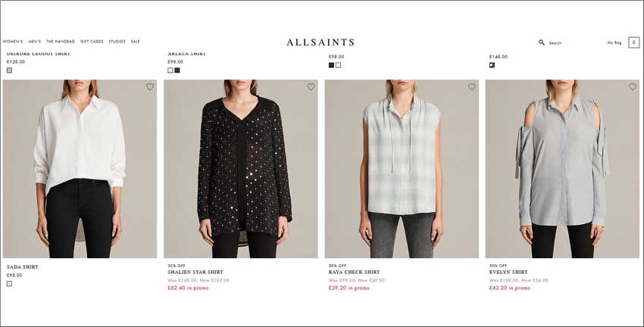Choose the black swatch under Arlesa Shirt
Viewport: 644px width, 327px height.
[x=177, y=70]
